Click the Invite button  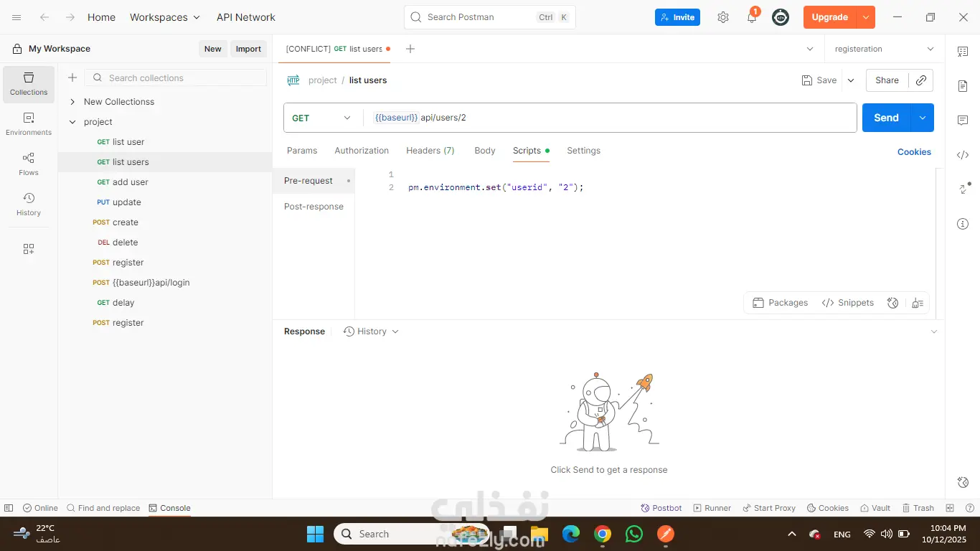677,17
